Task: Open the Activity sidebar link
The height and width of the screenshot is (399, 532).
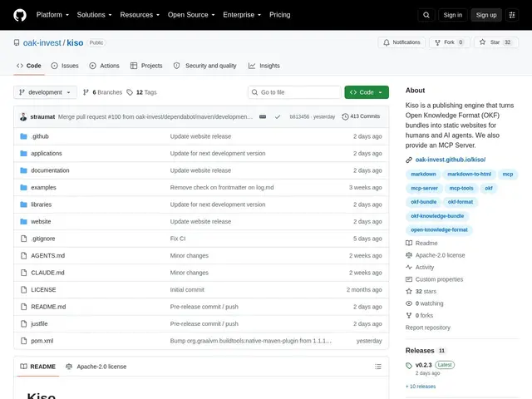Action: tap(420, 268)
